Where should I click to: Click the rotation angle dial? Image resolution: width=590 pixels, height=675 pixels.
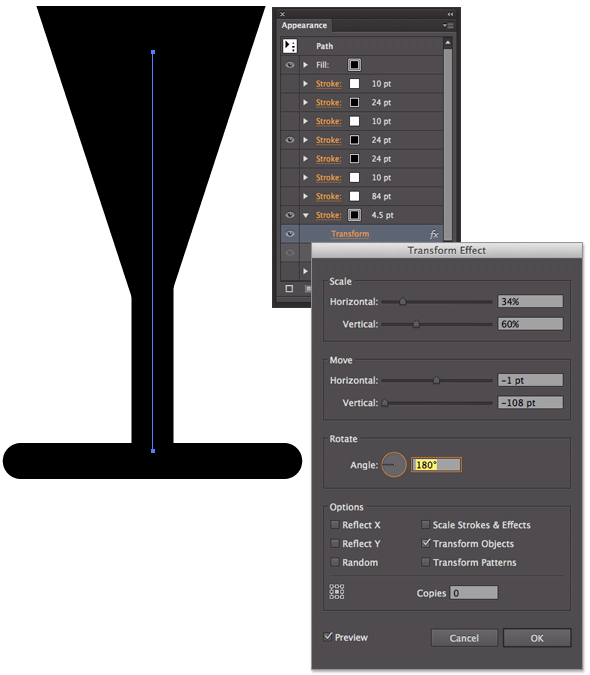click(x=394, y=464)
